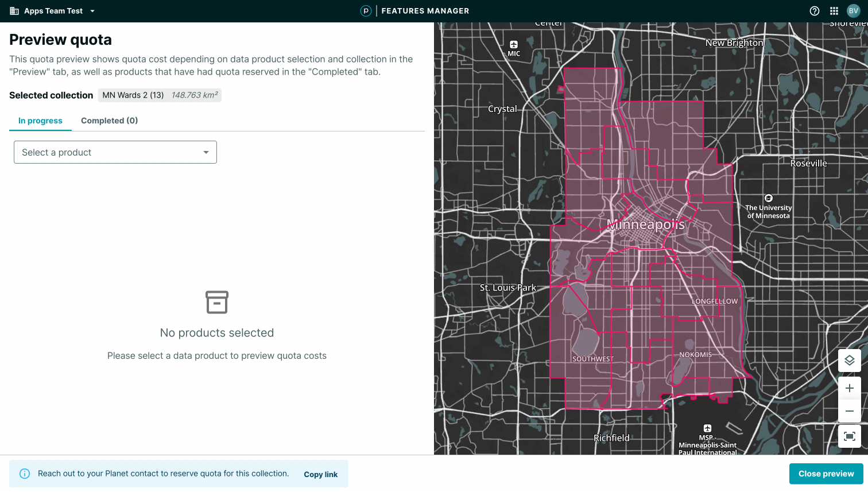Screen dimensions: 868x492
Task: Open the map layers icon button
Action: click(x=850, y=361)
